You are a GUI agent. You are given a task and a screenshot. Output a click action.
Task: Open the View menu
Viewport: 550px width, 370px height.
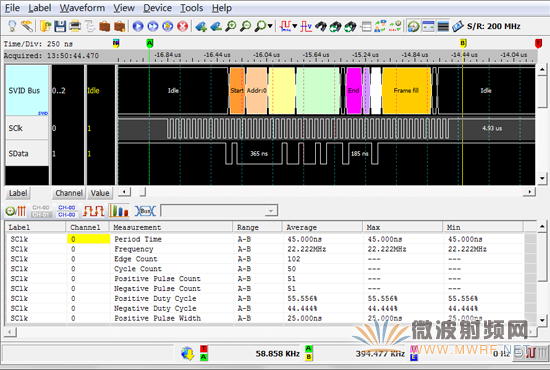tap(124, 8)
